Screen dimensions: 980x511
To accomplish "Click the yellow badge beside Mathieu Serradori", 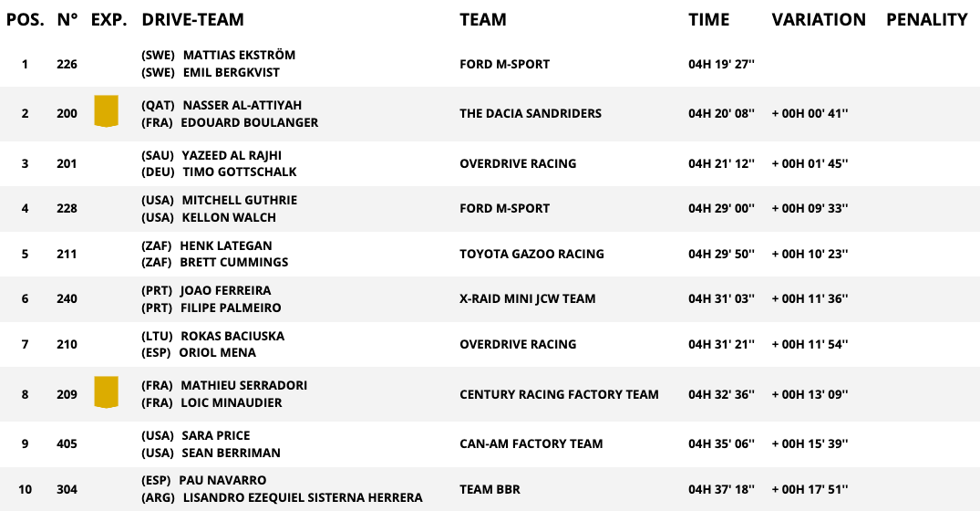I will click(x=106, y=392).
